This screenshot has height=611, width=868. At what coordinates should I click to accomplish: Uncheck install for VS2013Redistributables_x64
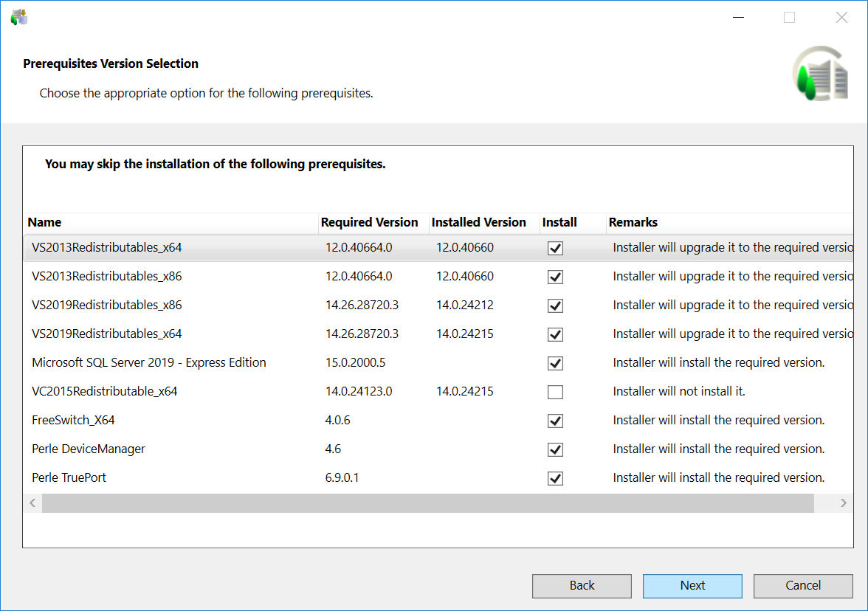tap(555, 249)
